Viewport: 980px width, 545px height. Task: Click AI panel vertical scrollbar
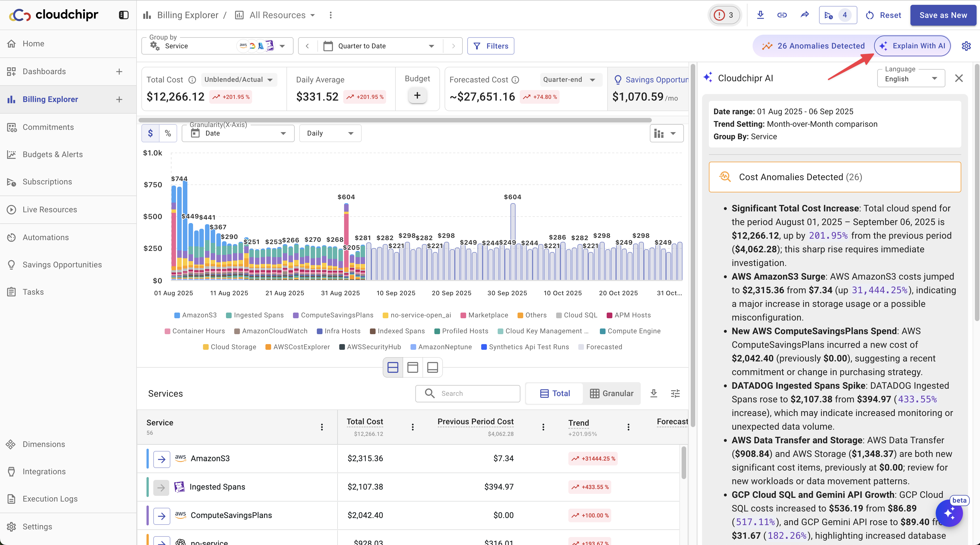click(x=977, y=192)
